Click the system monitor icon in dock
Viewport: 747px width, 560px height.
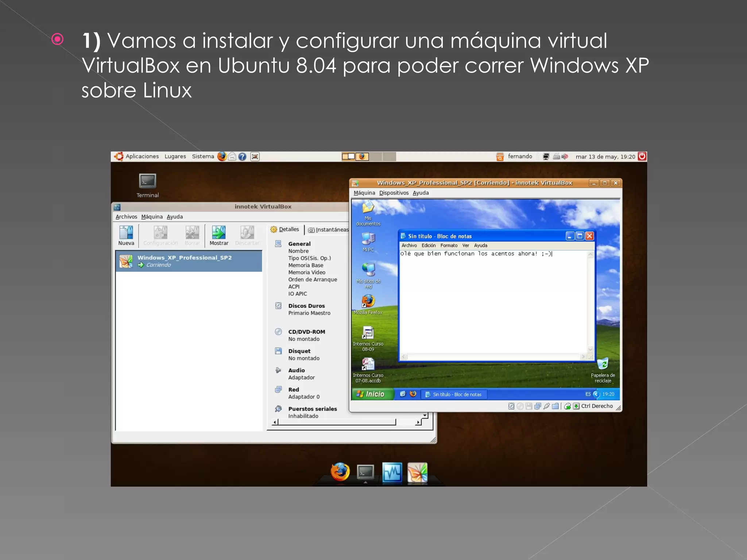tap(392, 472)
